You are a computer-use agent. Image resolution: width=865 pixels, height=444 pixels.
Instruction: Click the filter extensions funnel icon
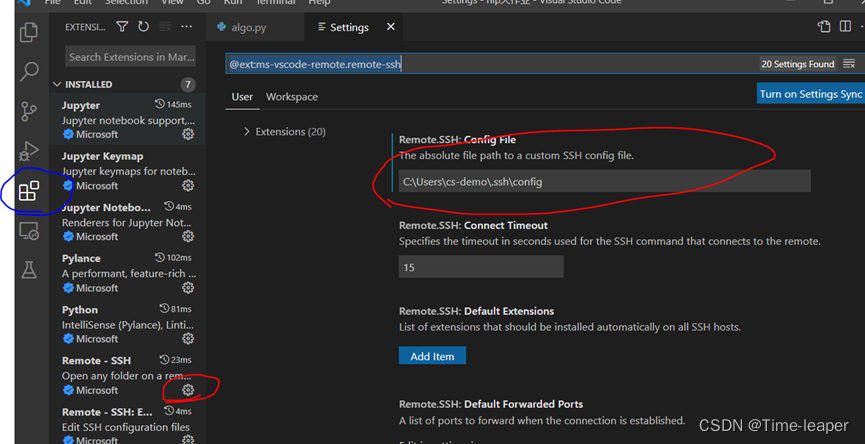coord(122,27)
